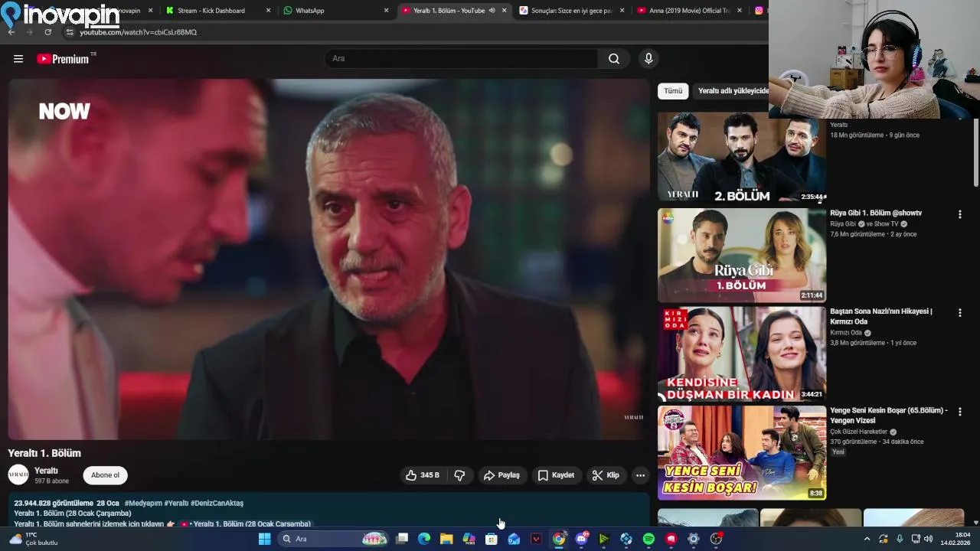Open Spotify from the taskbar
Screen dimensions: 980x551
[648, 539]
